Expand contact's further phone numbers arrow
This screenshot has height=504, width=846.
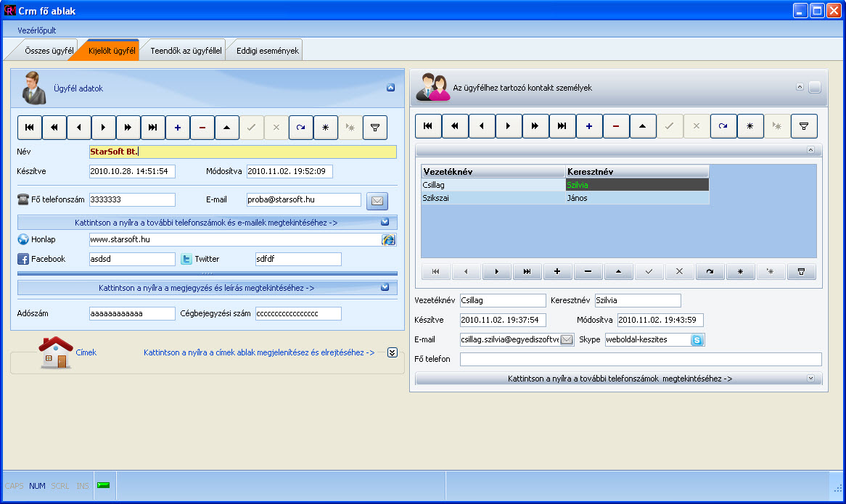click(x=810, y=379)
